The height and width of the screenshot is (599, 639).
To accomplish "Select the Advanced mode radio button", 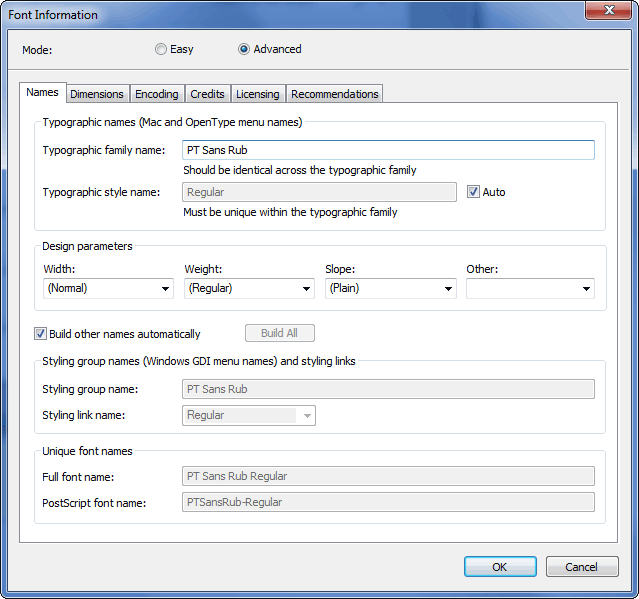I will 244,49.
